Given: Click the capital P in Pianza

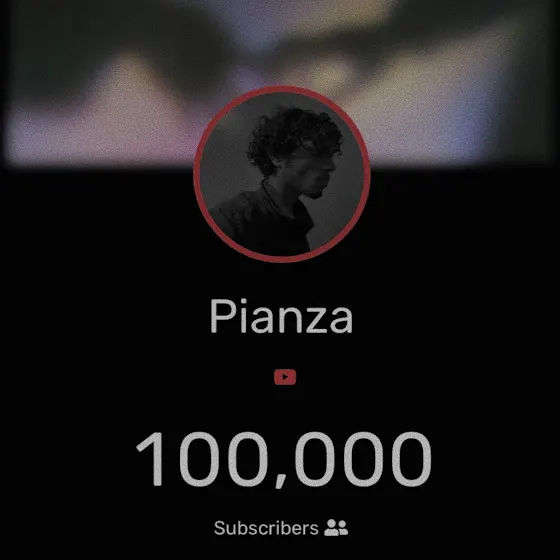Looking at the screenshot, I should click(x=222, y=316).
